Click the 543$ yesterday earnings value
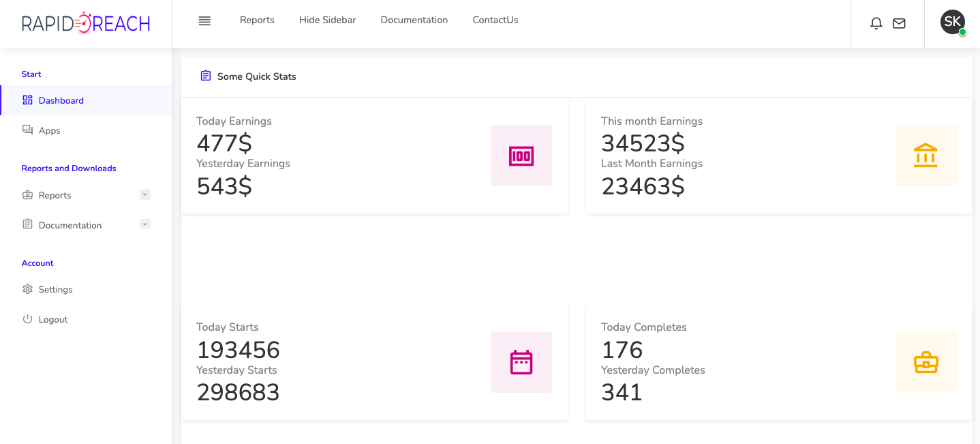 pos(224,186)
